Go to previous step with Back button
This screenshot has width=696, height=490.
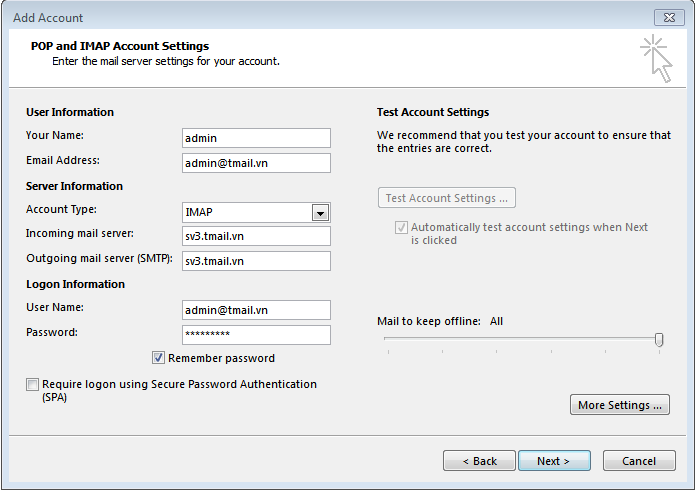point(479,461)
